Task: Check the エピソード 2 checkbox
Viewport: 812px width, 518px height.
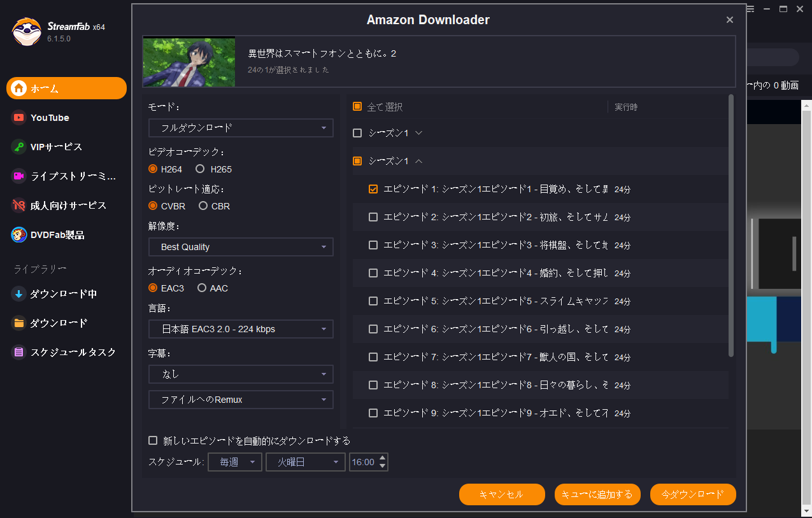Action: coord(373,217)
